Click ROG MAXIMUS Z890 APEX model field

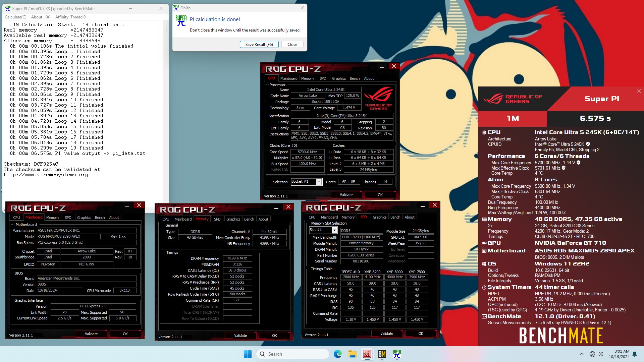tap(68, 236)
